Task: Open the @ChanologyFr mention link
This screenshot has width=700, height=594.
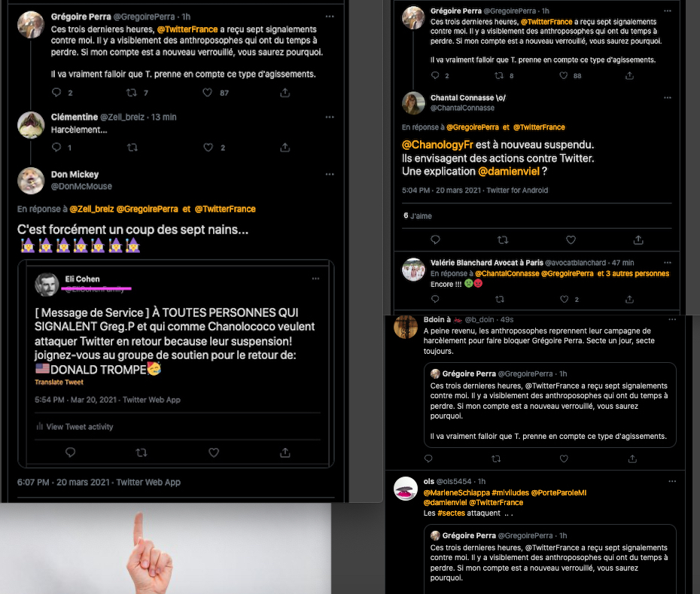Action: point(437,145)
